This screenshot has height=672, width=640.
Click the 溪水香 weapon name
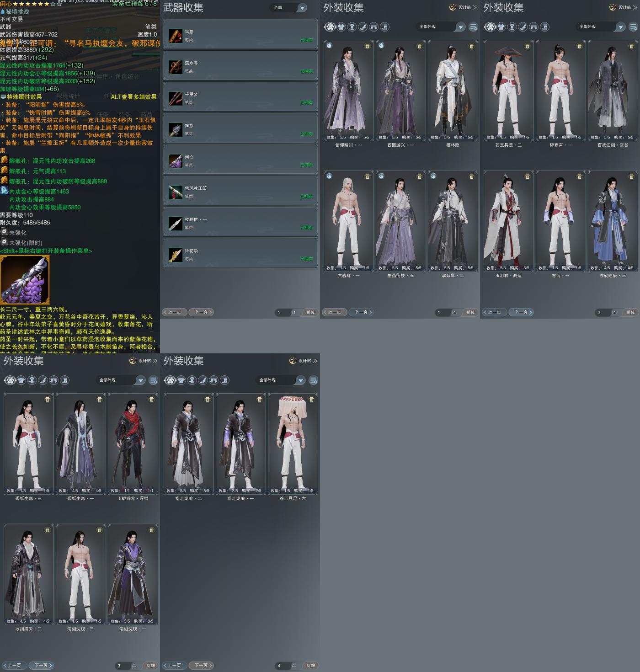tap(192, 63)
